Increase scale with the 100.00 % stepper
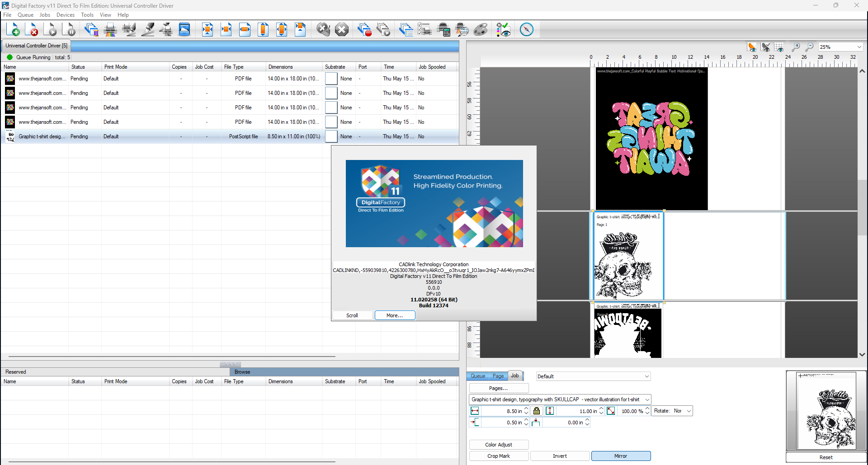Image resolution: width=868 pixels, height=465 pixels. (x=647, y=409)
